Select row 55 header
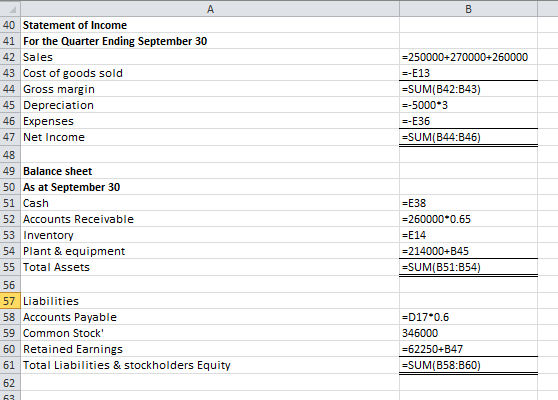Image resolution: width=558 pixels, height=400 pixels. pyautogui.click(x=10, y=267)
